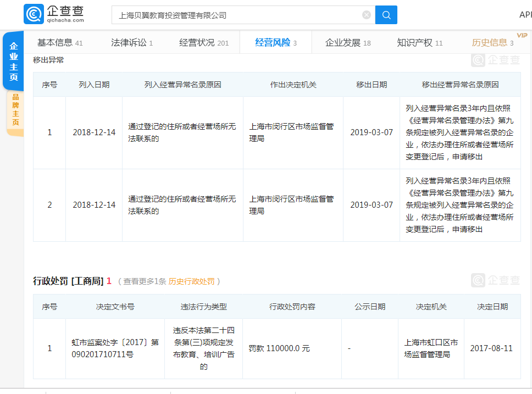
Task: Click the 列入日期 column header
Action: tap(94, 85)
